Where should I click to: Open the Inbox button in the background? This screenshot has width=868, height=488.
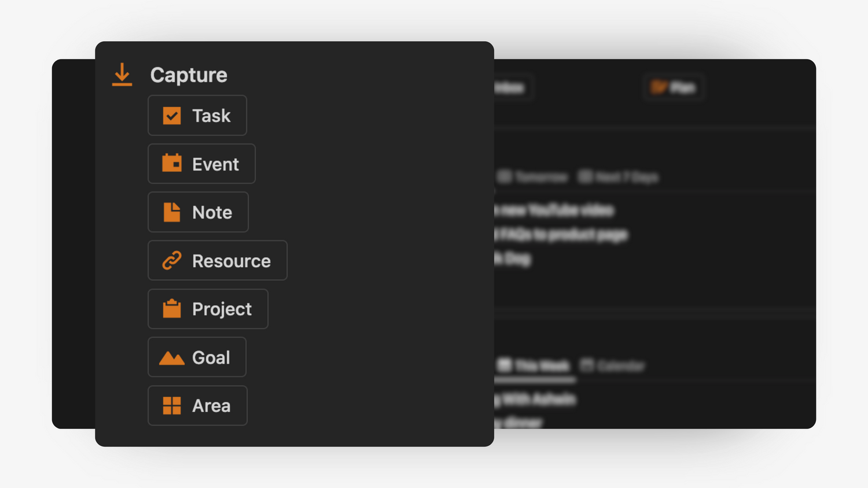tap(510, 88)
